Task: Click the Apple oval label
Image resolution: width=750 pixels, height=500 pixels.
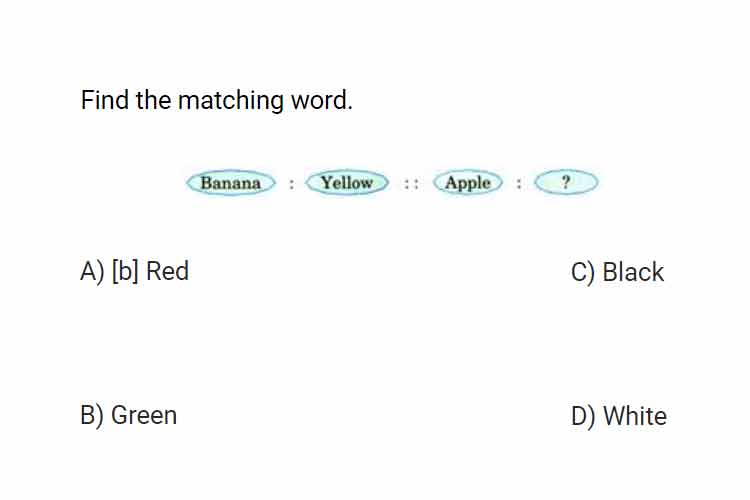Action: [x=468, y=182]
